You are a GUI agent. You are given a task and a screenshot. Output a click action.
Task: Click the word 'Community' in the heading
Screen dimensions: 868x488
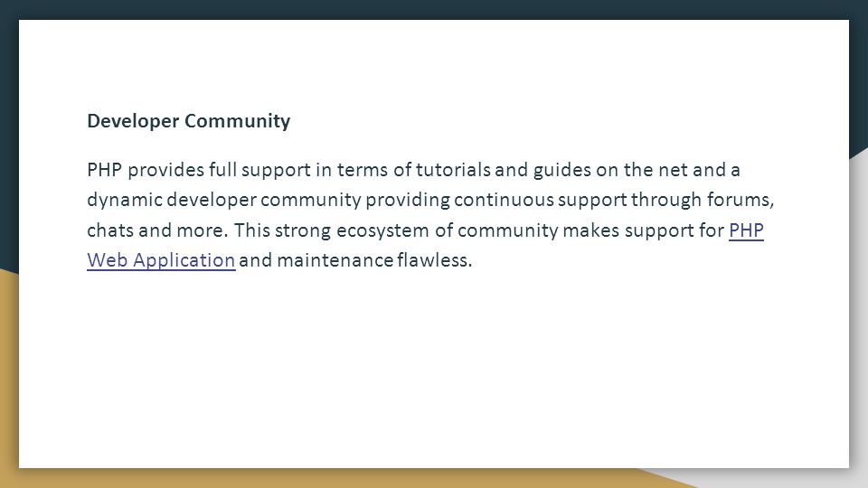238,121
